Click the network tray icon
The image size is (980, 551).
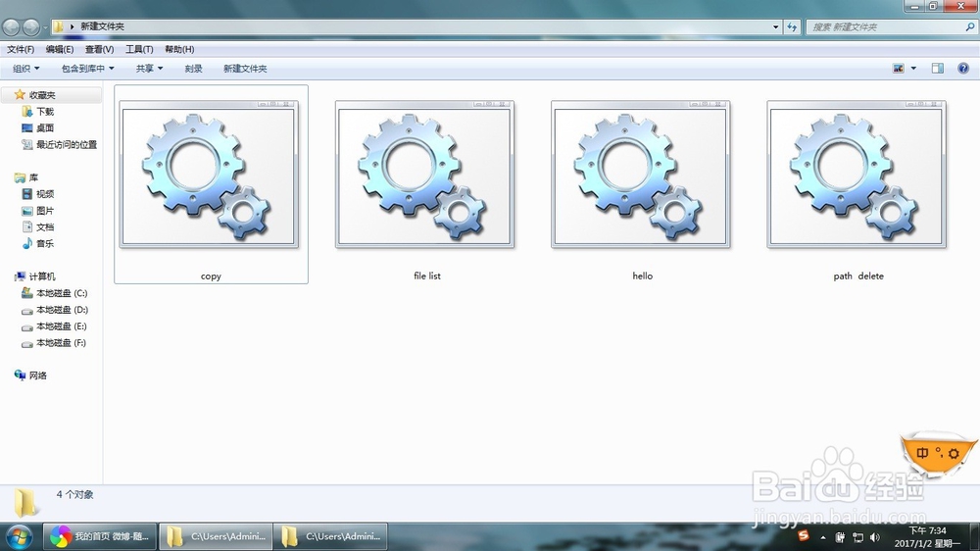click(858, 537)
